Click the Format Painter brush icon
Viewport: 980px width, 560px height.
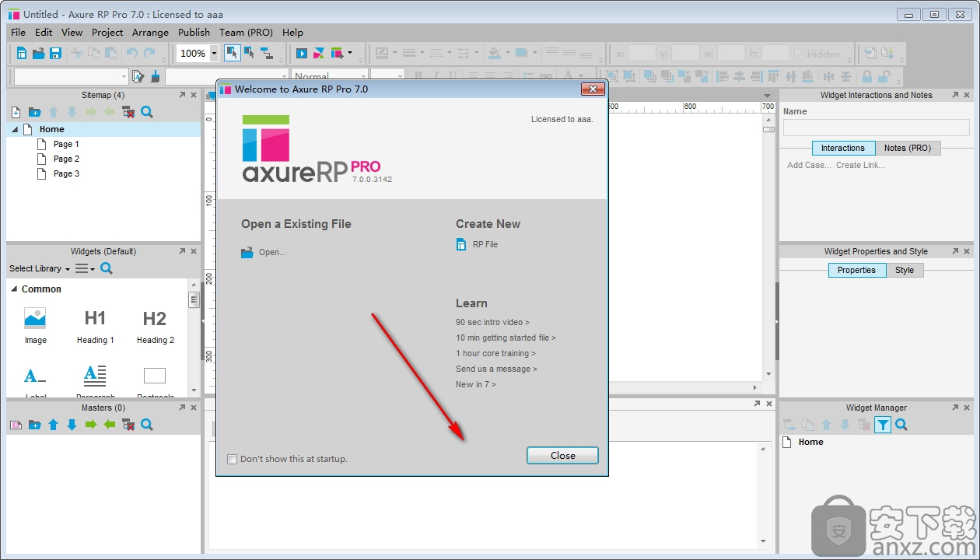[155, 76]
